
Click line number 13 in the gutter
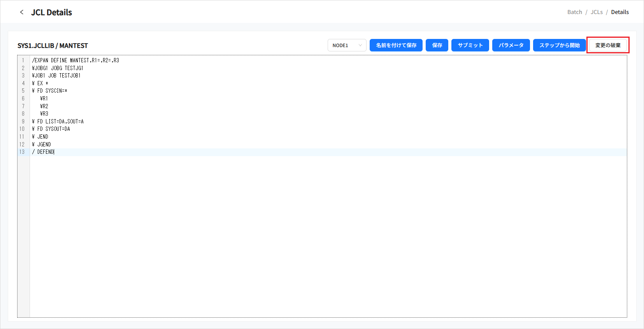click(x=22, y=152)
